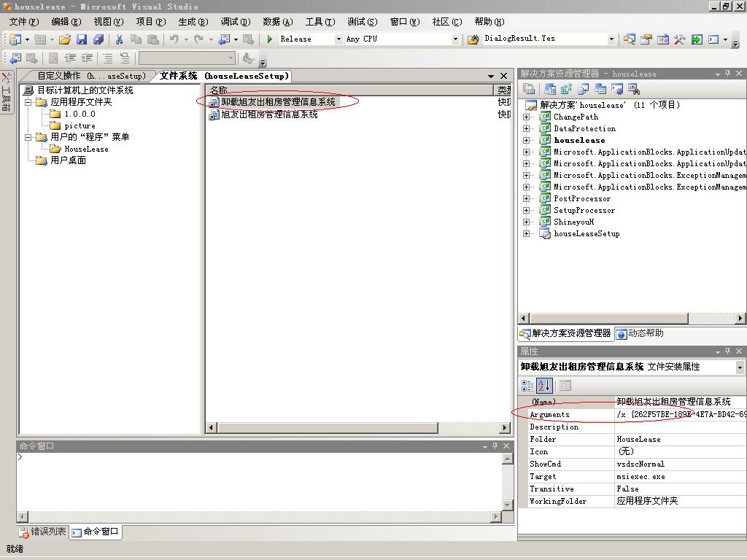The width and height of the screenshot is (747, 560).
Task: Open File Types Editor icon in Solution Explorer
Action: click(x=583, y=88)
